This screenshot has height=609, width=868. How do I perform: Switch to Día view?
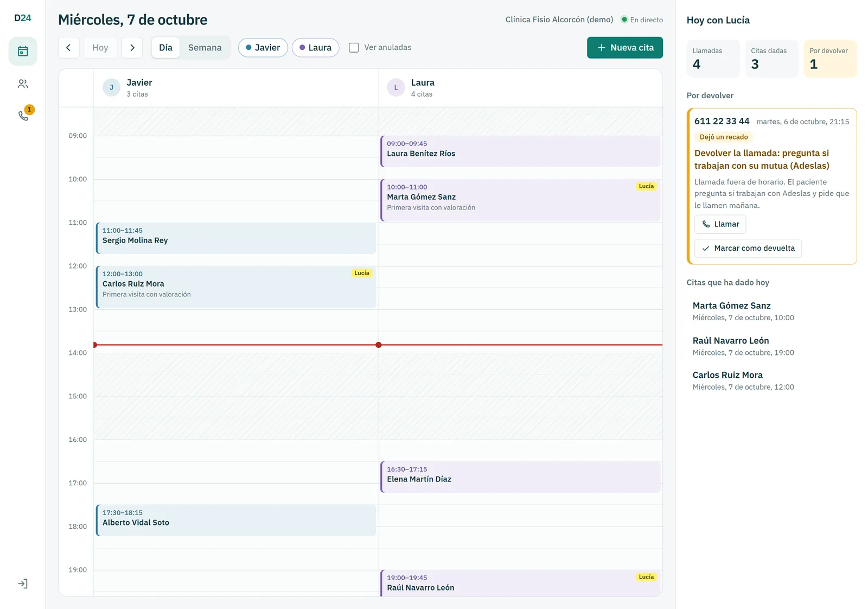tap(165, 48)
